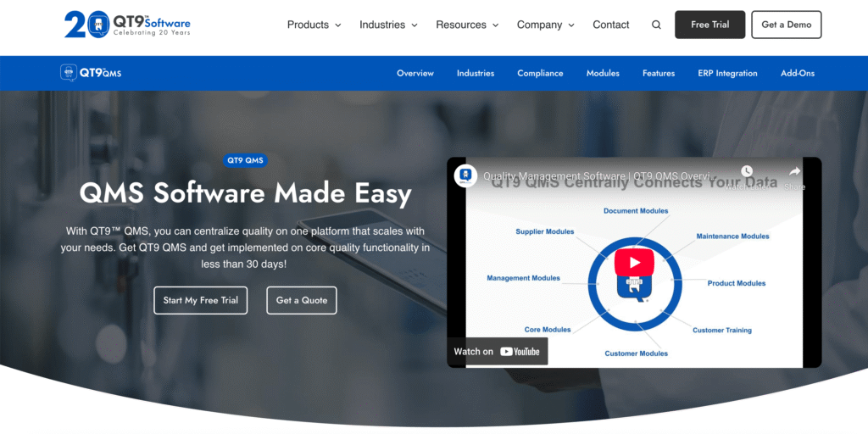
Task: Select Features in blue sub-navigation
Action: click(x=659, y=73)
